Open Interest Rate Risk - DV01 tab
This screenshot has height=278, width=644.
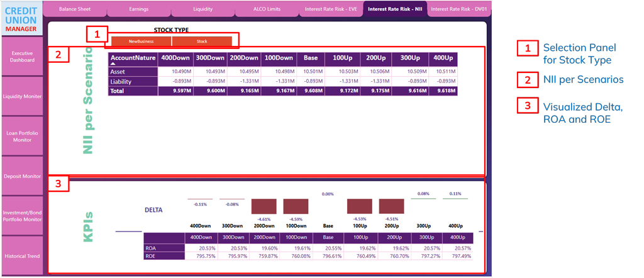coord(458,8)
